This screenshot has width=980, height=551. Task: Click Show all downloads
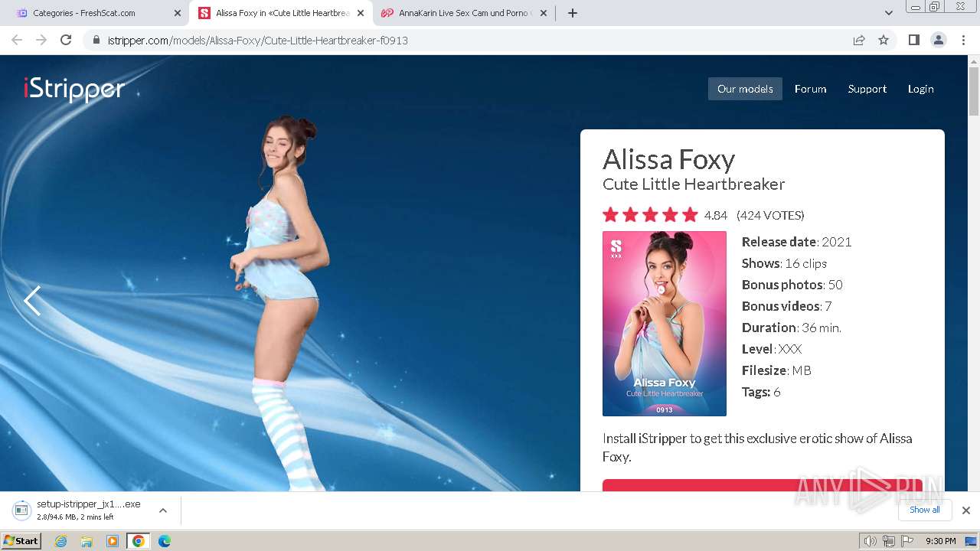pyautogui.click(x=925, y=510)
